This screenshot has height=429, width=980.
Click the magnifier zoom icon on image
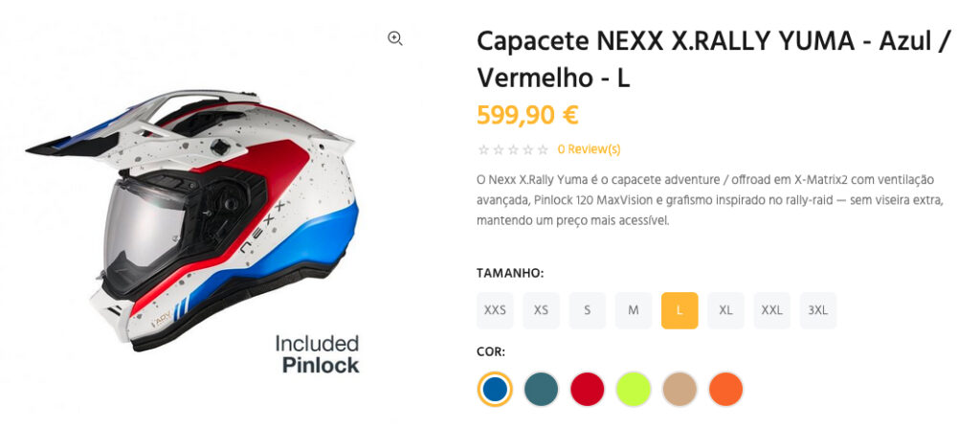395,38
